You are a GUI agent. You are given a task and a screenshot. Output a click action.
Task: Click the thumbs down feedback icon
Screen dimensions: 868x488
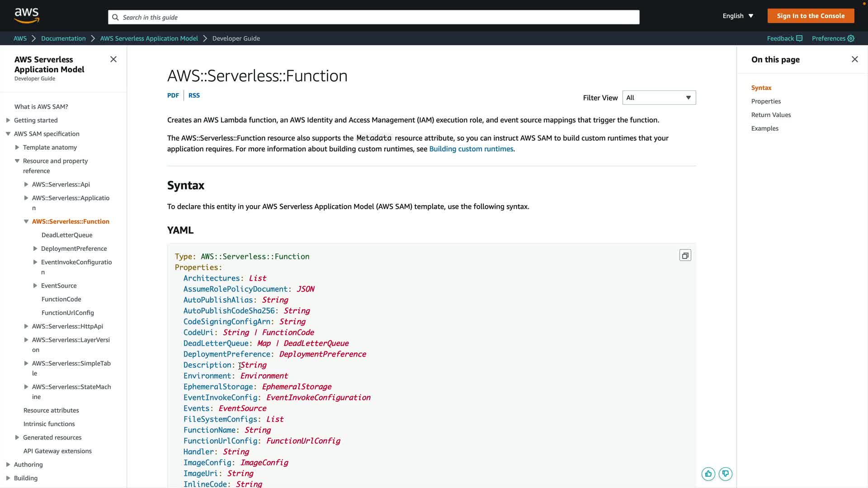(725, 474)
